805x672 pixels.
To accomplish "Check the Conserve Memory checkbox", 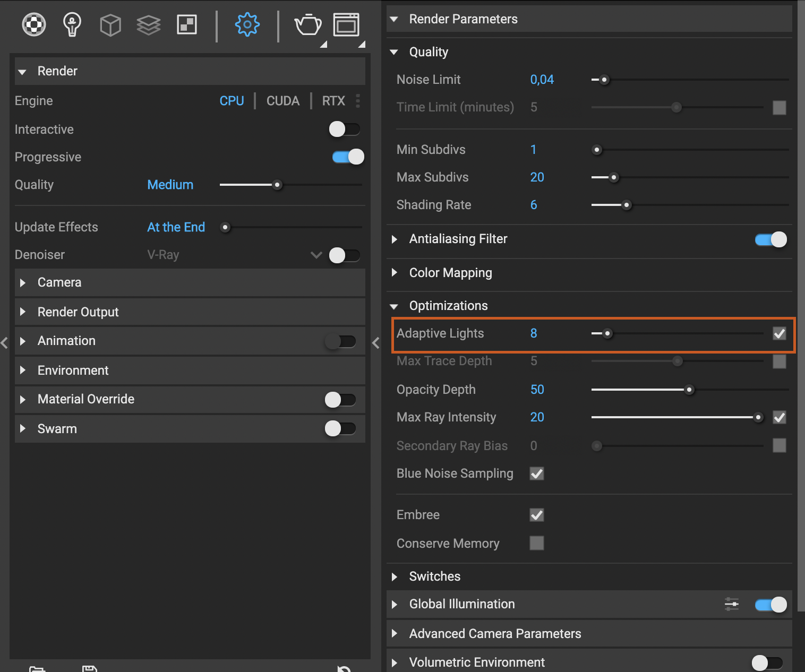I will (x=537, y=543).
